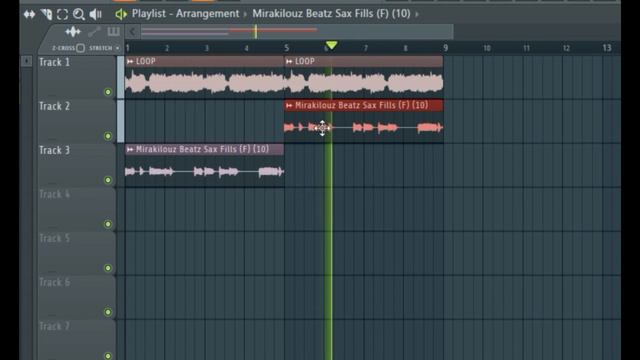Focus automation clips icon
The width and height of the screenshot is (640, 360).
click(94, 31)
